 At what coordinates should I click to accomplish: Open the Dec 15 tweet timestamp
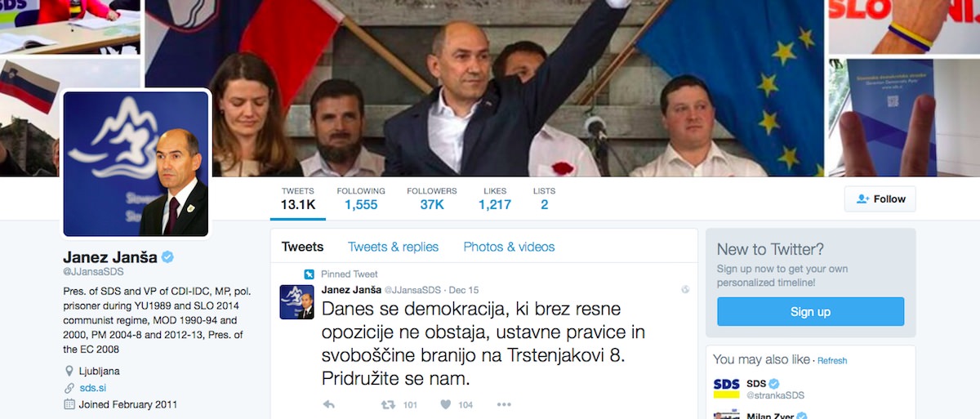coord(464,289)
